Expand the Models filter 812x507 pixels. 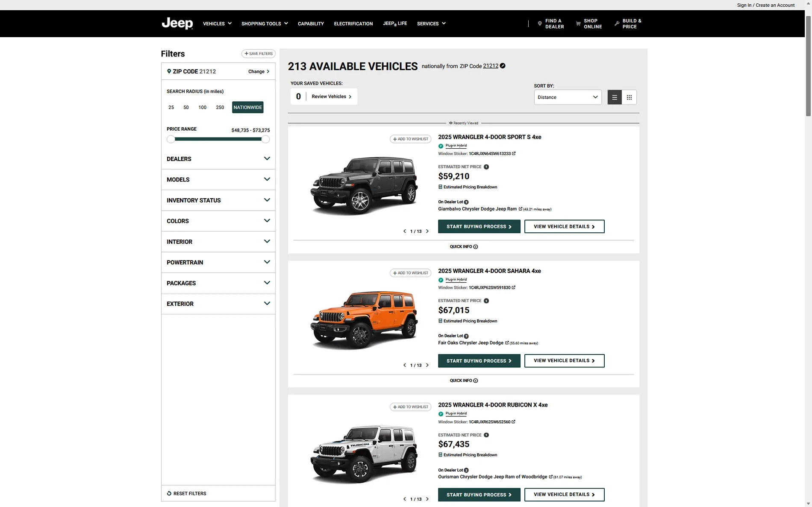coord(218,179)
